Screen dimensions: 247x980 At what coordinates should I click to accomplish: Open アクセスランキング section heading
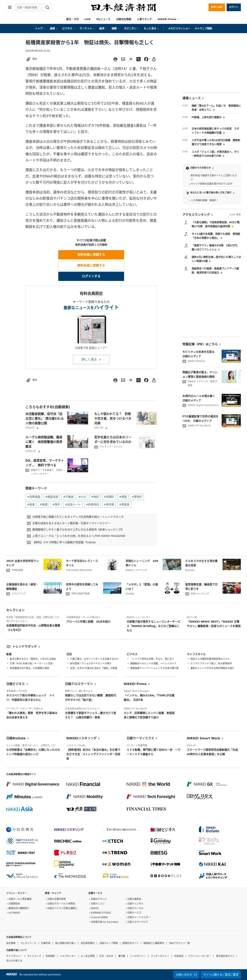[198, 215]
